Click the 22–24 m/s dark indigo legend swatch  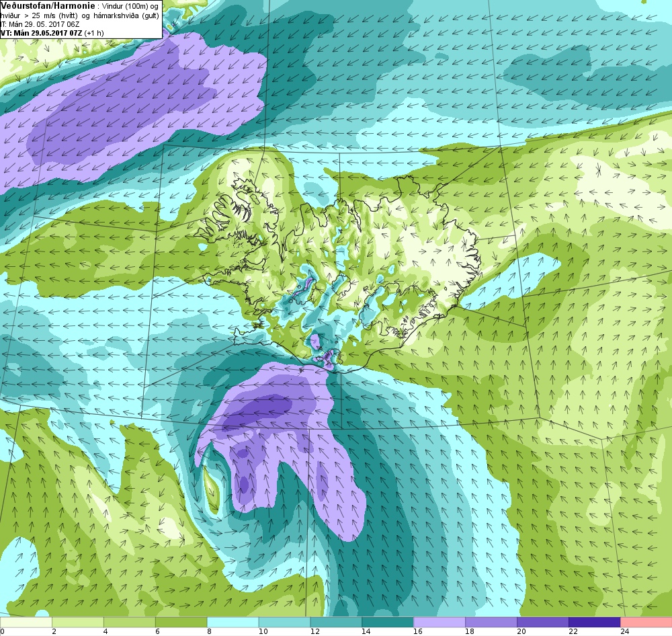(x=594, y=622)
